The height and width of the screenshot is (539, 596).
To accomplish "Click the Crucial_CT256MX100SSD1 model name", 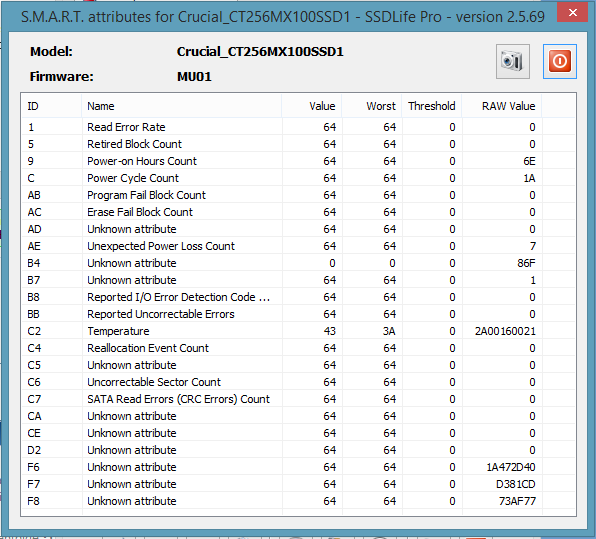I will tap(260, 52).
